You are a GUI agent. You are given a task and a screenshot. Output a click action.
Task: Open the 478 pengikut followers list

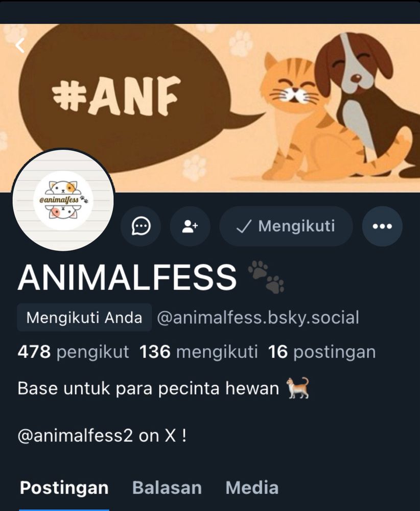(73, 352)
